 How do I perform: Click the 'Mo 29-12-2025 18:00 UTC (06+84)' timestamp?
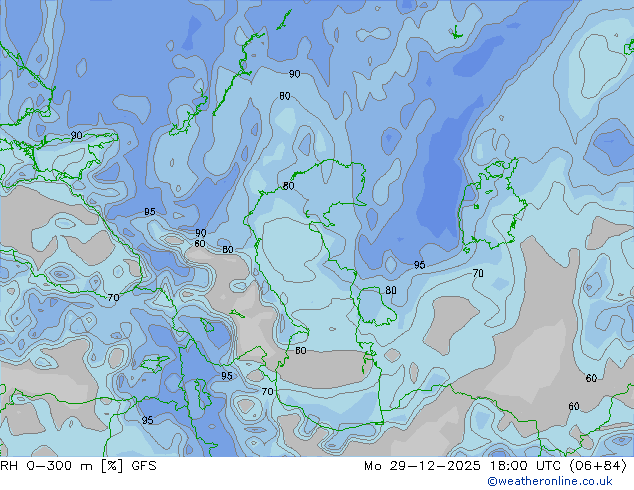495,466
